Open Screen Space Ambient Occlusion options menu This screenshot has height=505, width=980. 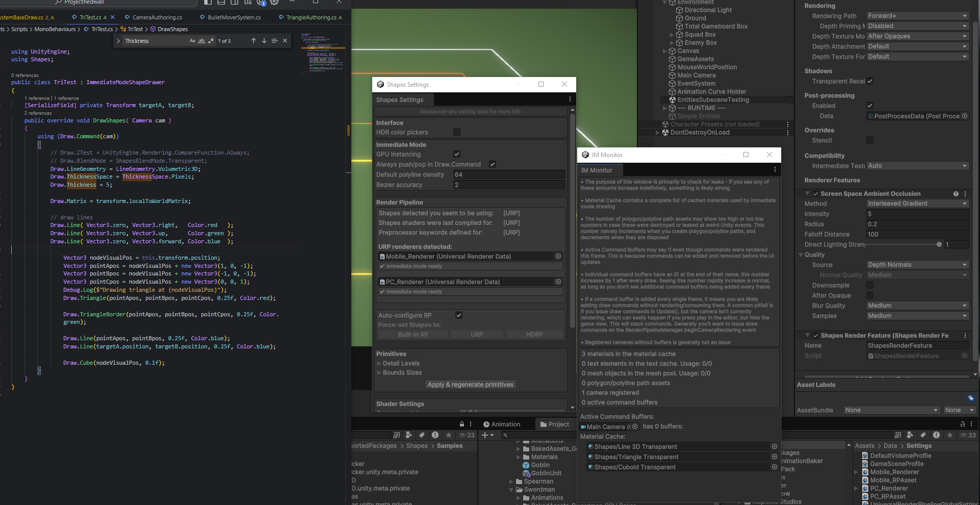(x=965, y=194)
